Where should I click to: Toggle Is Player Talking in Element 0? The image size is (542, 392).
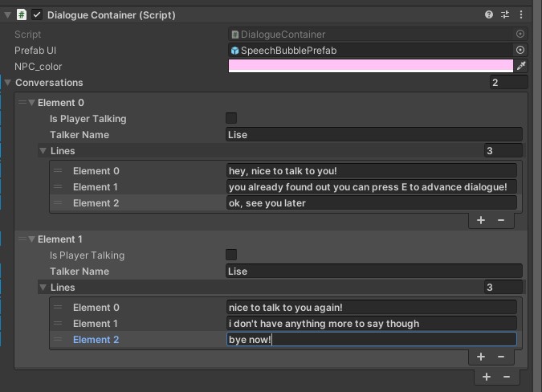(x=231, y=118)
